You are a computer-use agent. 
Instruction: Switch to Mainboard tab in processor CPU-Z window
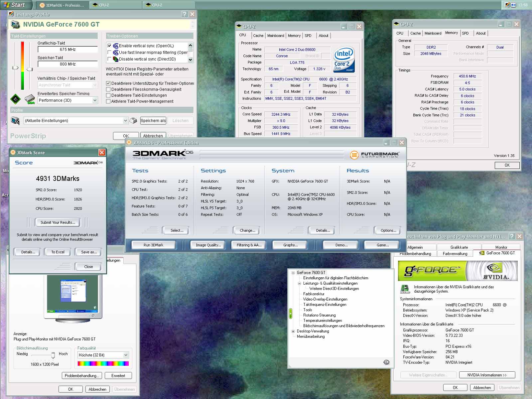276,36
